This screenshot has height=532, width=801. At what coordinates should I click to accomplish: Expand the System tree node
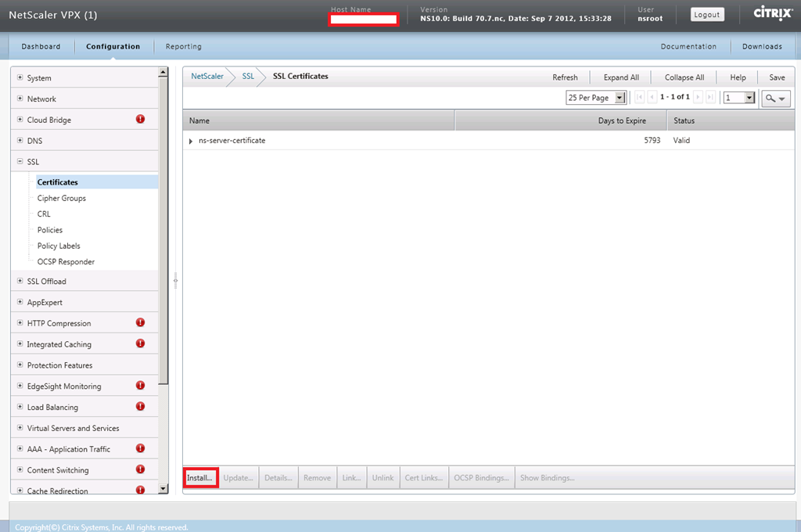(20, 77)
